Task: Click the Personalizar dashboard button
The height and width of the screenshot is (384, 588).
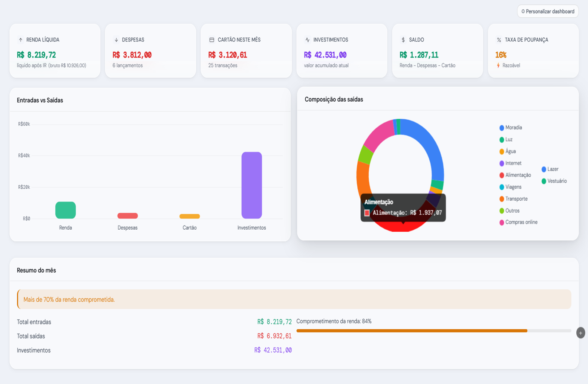Action: pyautogui.click(x=548, y=11)
